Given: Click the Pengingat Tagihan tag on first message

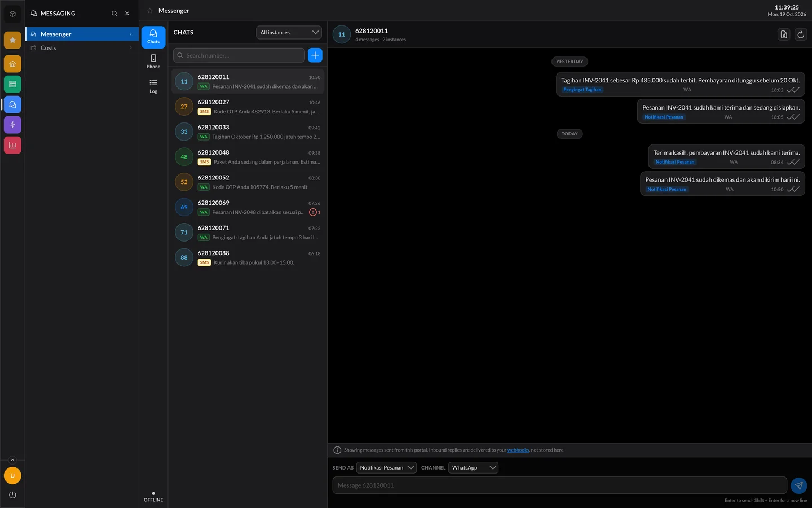Looking at the screenshot, I should pos(582,90).
